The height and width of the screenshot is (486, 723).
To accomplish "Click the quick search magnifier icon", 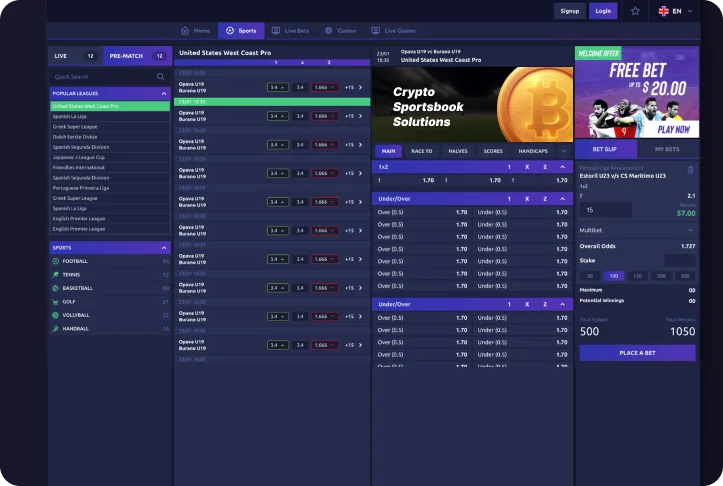I will pos(160,77).
